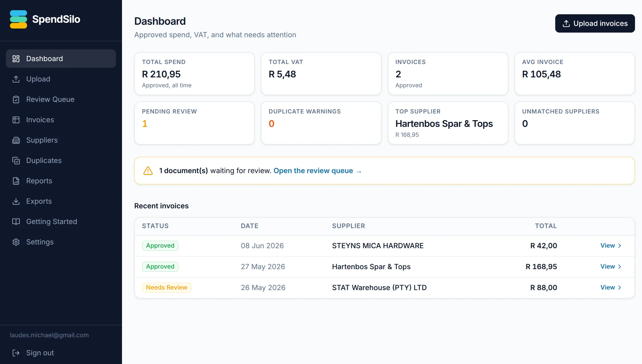Click the Unmatched Suppliers card
Screen dimensions: 642x364
[574, 123]
